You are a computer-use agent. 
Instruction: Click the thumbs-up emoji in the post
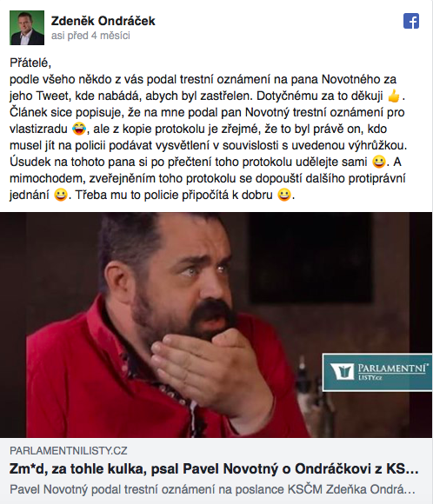[393, 96]
